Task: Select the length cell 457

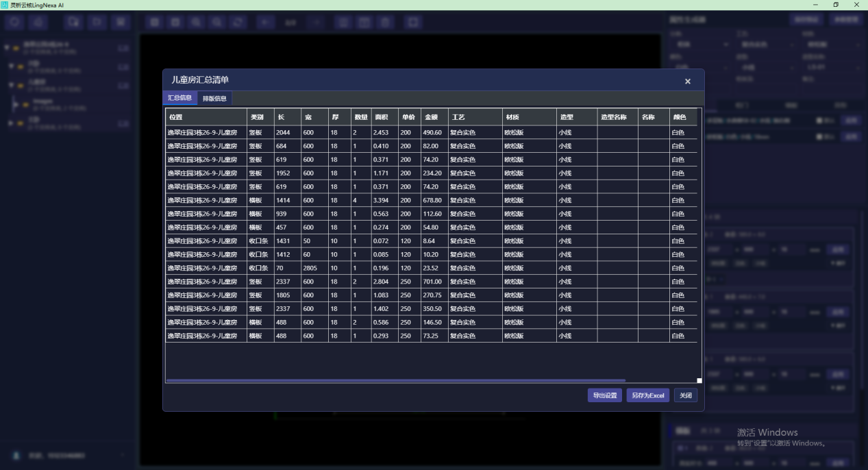Action: (x=288, y=227)
